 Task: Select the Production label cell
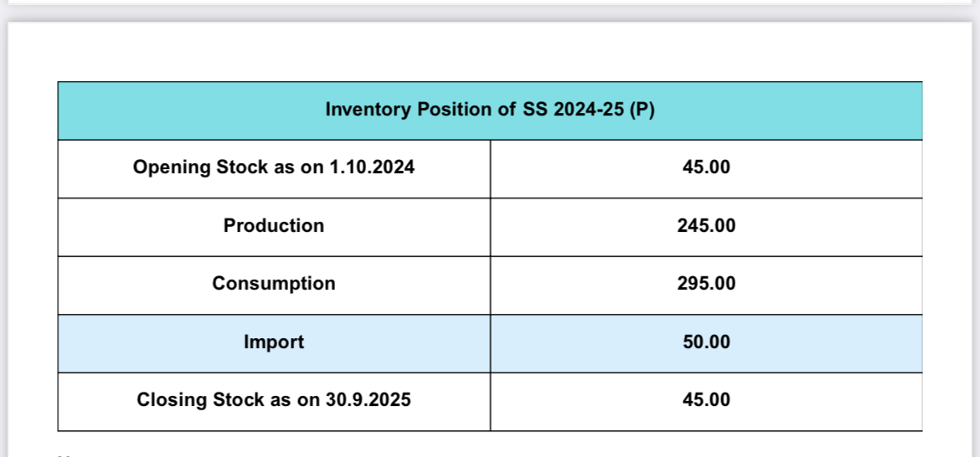[274, 226]
